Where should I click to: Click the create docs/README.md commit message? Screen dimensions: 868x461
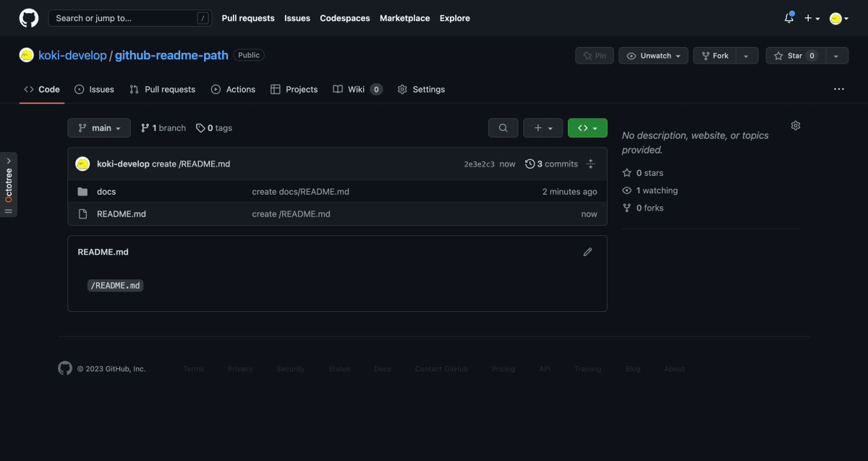[301, 192]
